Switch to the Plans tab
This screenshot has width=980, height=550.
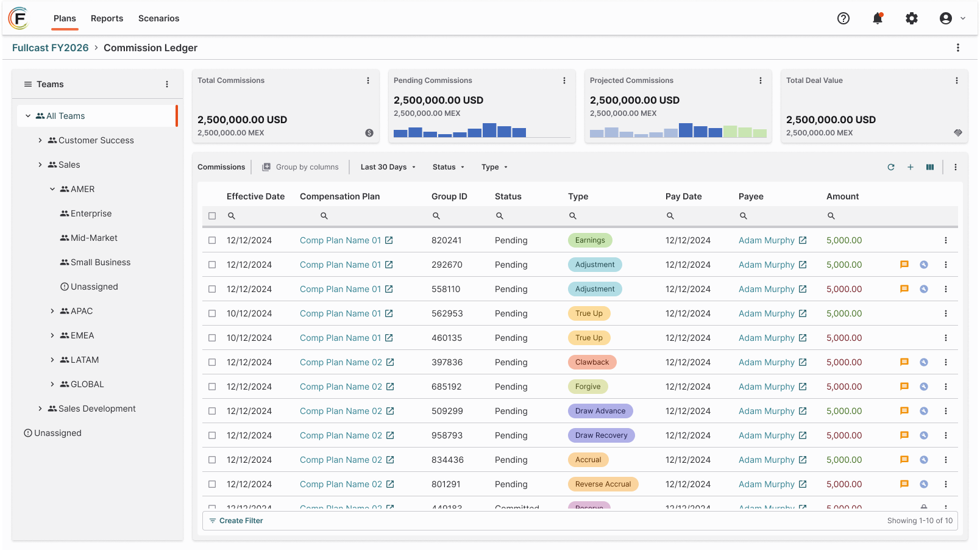65,18
